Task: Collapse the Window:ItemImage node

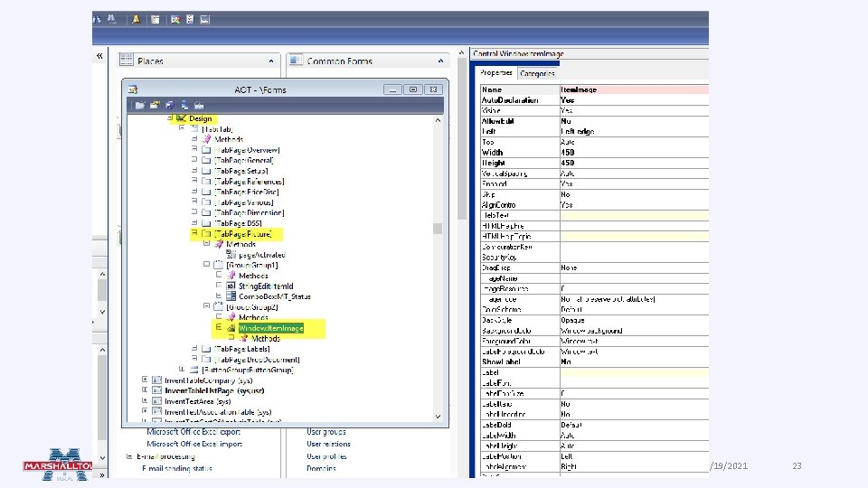Action: point(219,327)
